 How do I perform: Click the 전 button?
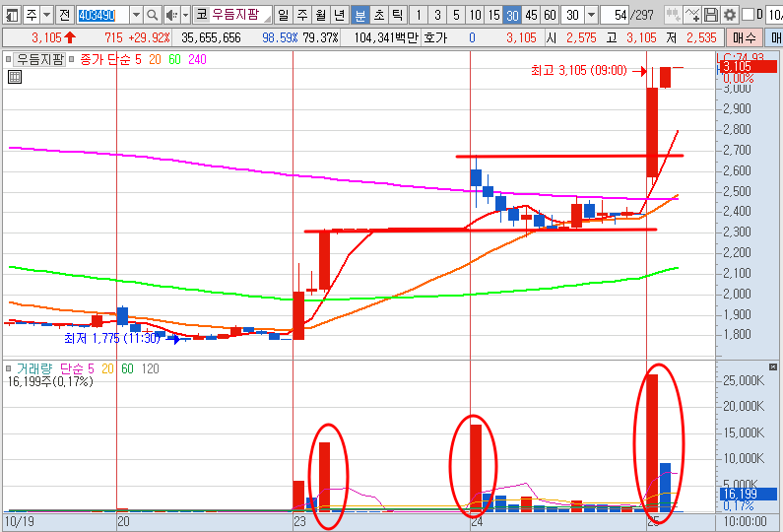64,15
